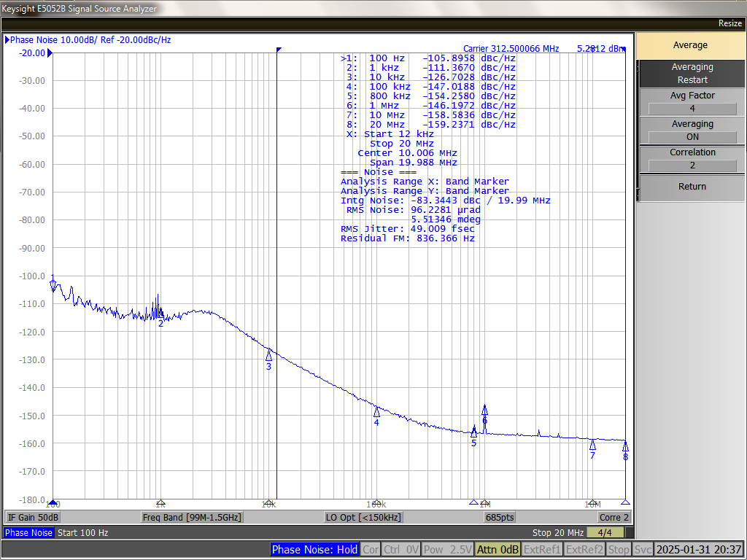The height and width of the screenshot is (560, 747).
Task: Toggle the Phase Noise: Hold state
Action: [314, 550]
